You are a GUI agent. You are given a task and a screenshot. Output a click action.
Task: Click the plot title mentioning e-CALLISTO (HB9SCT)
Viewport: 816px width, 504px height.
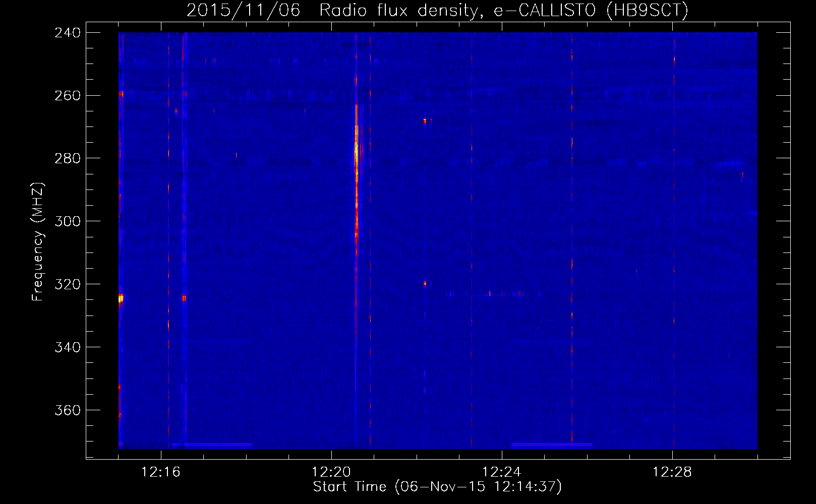click(437, 10)
